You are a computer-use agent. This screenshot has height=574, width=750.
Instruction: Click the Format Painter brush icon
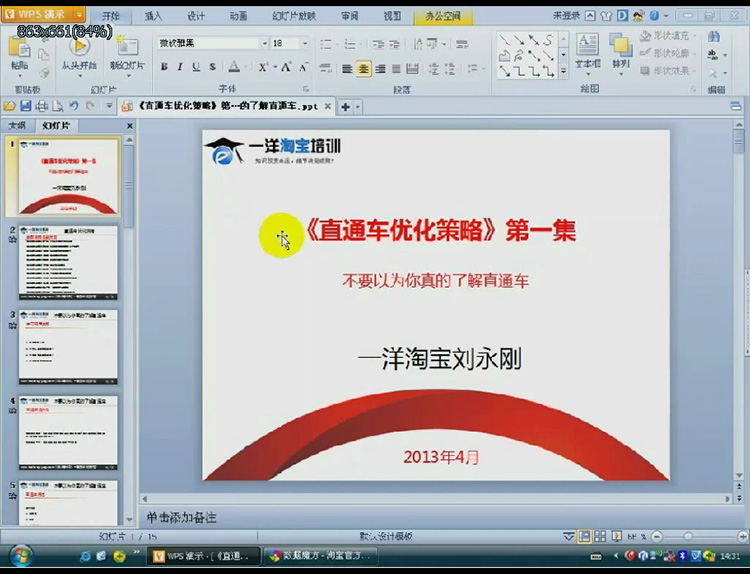44,72
